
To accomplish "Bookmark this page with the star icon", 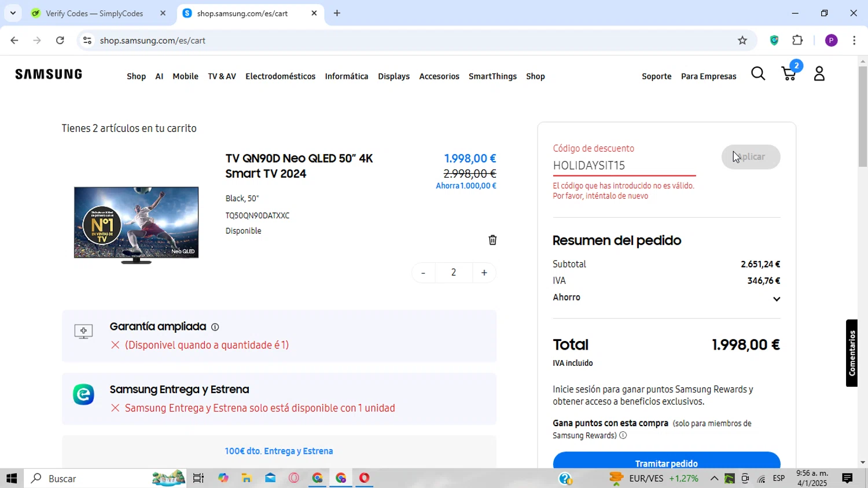I will [742, 41].
